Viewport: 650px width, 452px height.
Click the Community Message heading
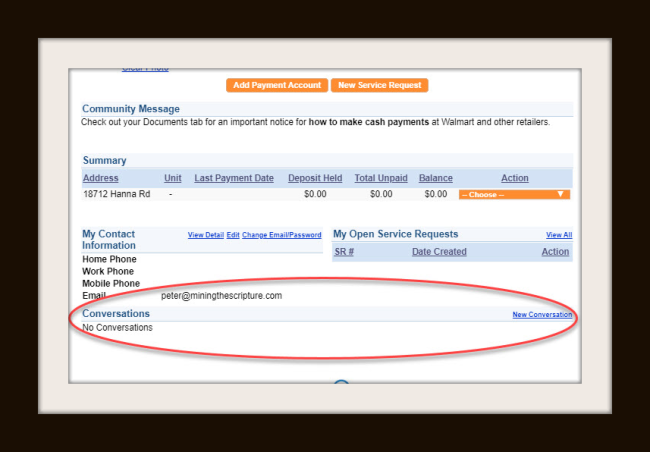pyautogui.click(x=131, y=109)
